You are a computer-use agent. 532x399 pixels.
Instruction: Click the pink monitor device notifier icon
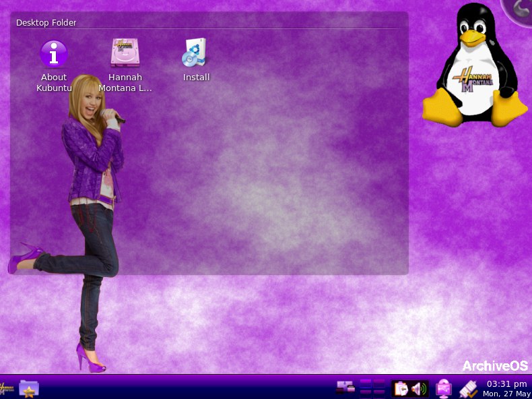(x=444, y=388)
